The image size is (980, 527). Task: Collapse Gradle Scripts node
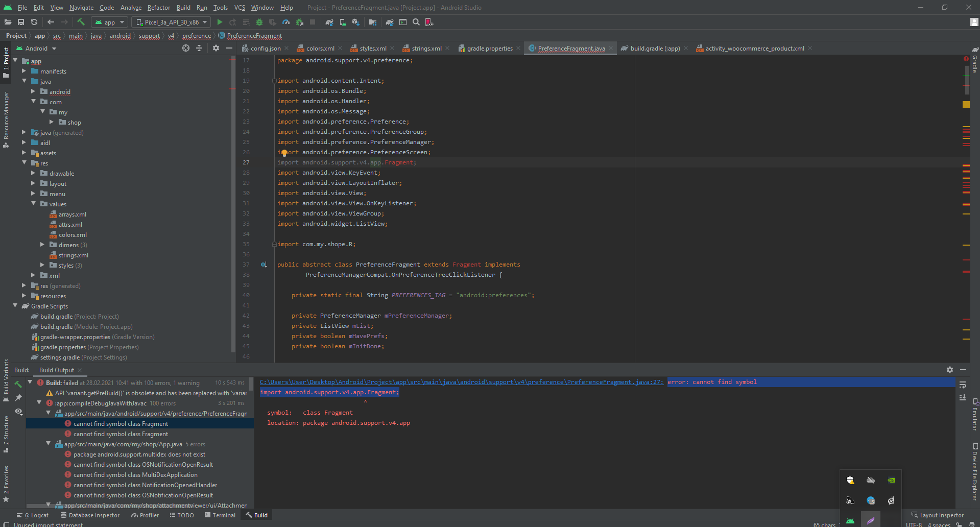tap(15, 306)
